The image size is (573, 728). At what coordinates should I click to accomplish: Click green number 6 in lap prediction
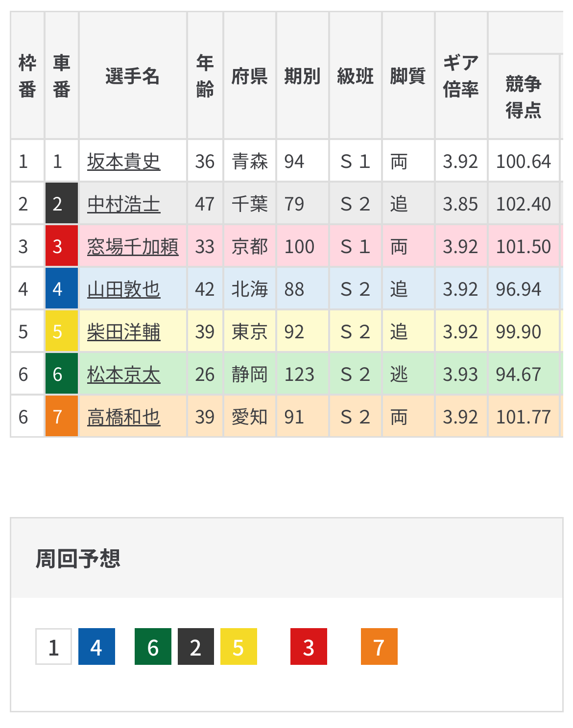(153, 646)
